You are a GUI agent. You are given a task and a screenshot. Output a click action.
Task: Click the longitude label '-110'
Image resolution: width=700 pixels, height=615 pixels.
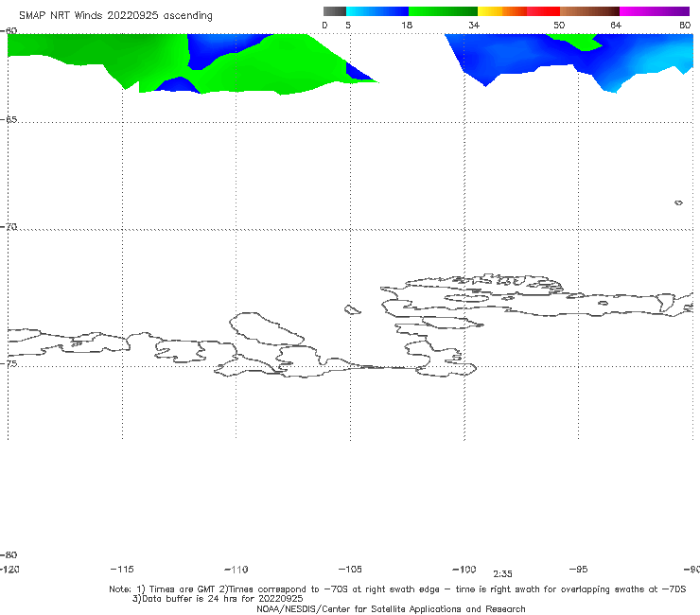(x=236, y=570)
